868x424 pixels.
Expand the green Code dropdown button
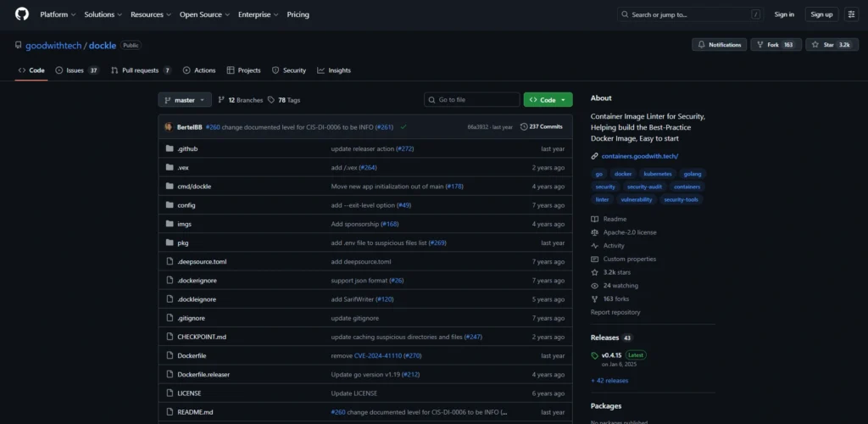point(548,99)
